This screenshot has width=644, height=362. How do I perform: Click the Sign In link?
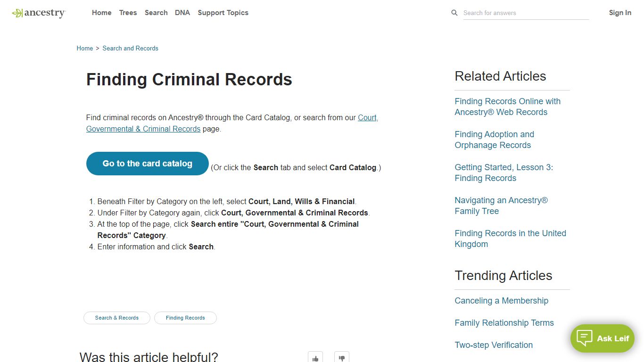(620, 13)
